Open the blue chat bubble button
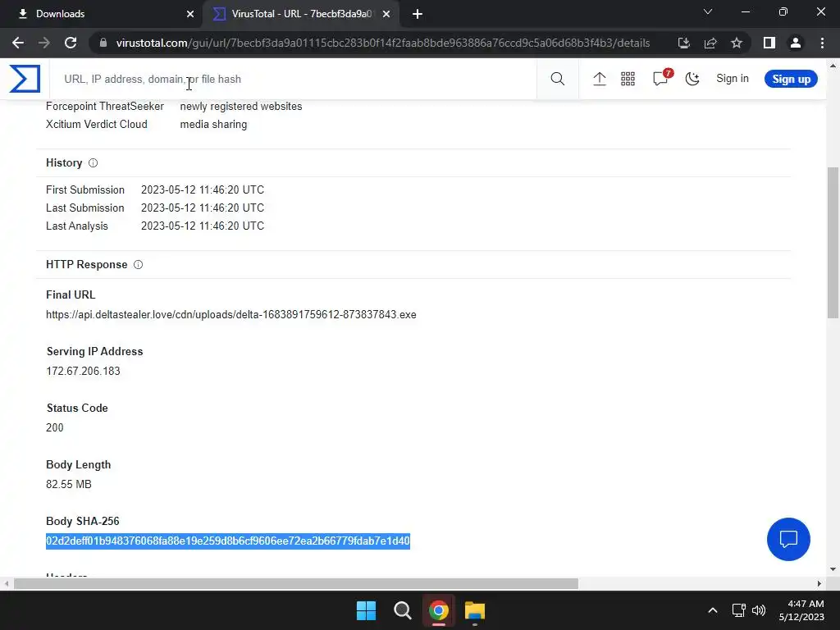840x630 pixels. (x=788, y=539)
